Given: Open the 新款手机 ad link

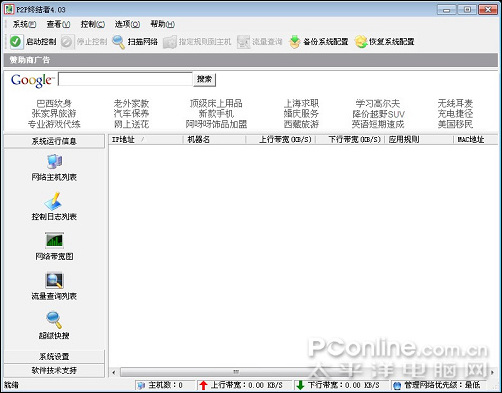Looking at the screenshot, I should (216, 114).
